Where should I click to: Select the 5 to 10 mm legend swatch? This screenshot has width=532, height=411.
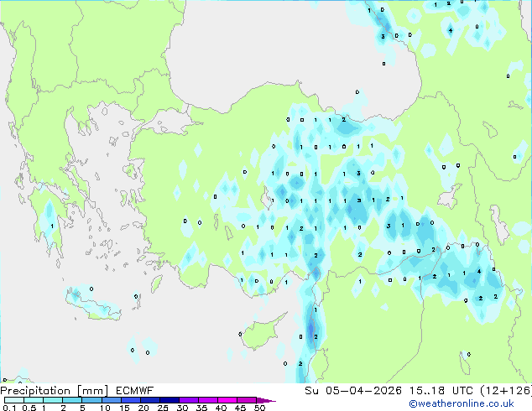(92, 400)
